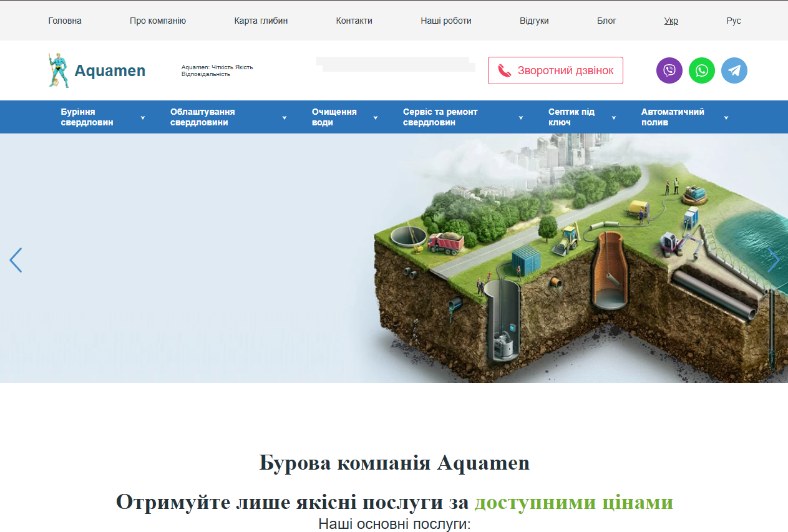The image size is (788, 532).
Task: Expand the Очищення води dropdown arrow
Action: (376, 118)
